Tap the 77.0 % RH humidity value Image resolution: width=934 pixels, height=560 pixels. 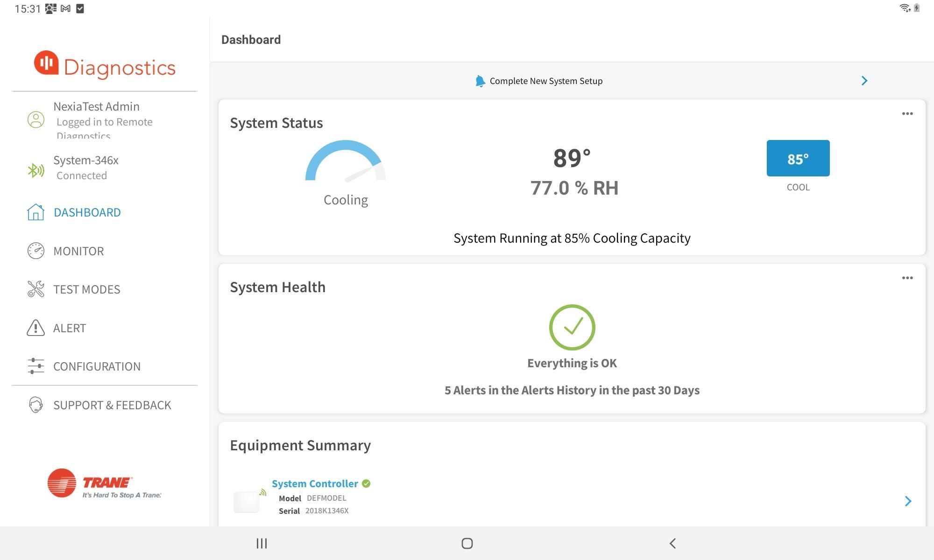click(x=574, y=188)
